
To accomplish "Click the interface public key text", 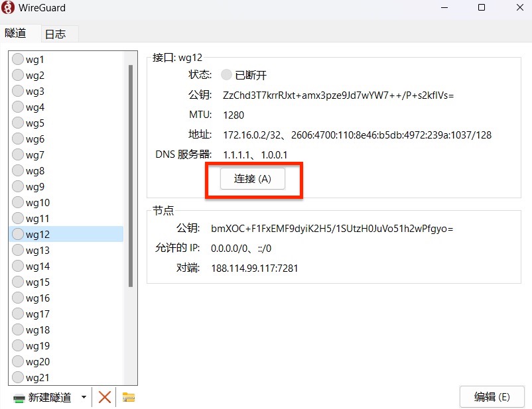I will [x=338, y=95].
